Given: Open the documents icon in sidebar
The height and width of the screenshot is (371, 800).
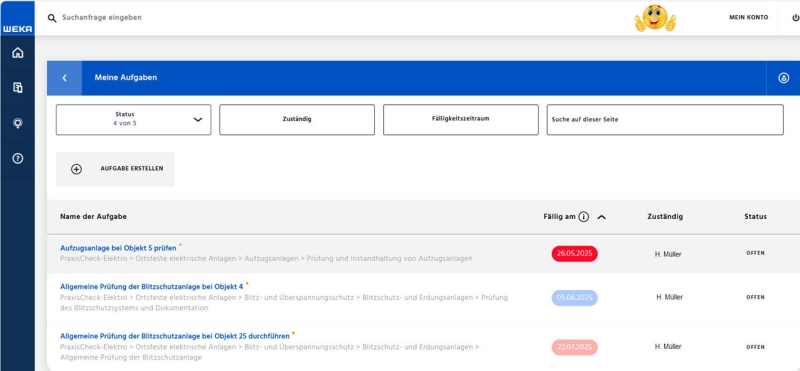Looking at the screenshot, I should [18, 88].
